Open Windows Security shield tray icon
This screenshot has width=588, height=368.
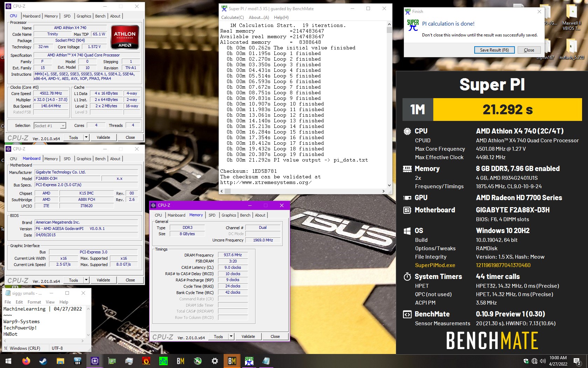pyautogui.click(x=526, y=361)
